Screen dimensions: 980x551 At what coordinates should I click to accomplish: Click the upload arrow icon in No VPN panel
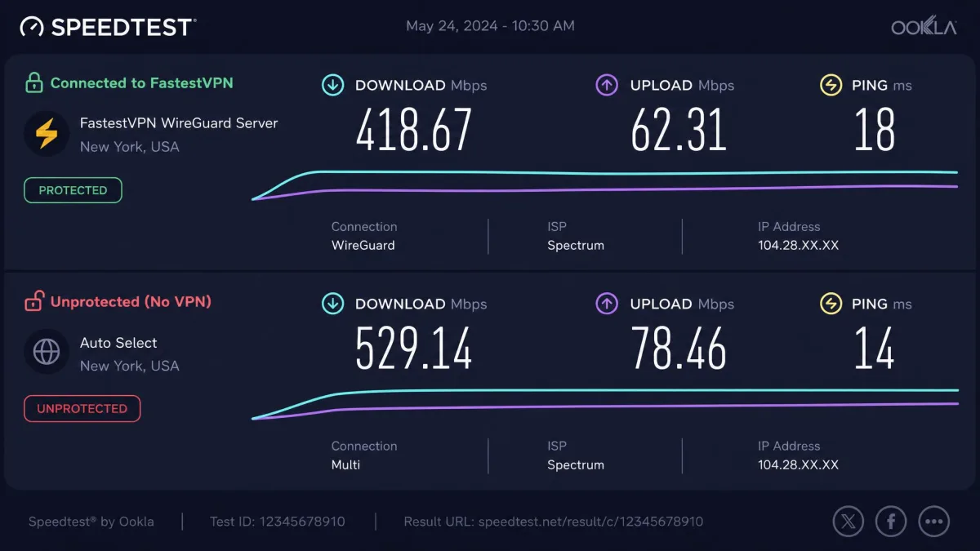coord(607,304)
